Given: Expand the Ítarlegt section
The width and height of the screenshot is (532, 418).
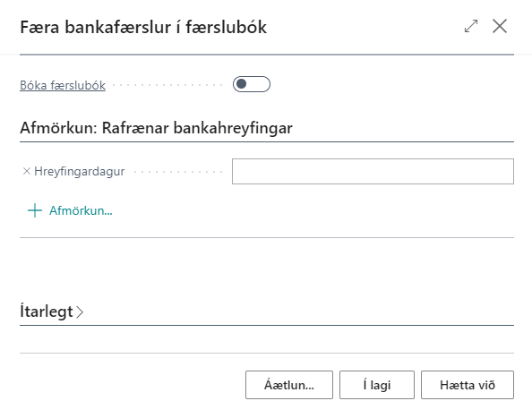Looking at the screenshot, I should [x=47, y=311].
